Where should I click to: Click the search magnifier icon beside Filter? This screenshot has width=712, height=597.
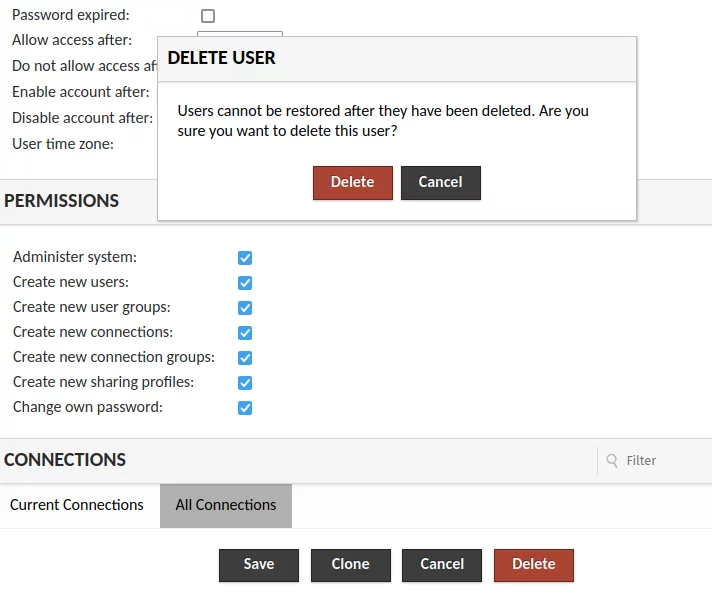(612, 460)
